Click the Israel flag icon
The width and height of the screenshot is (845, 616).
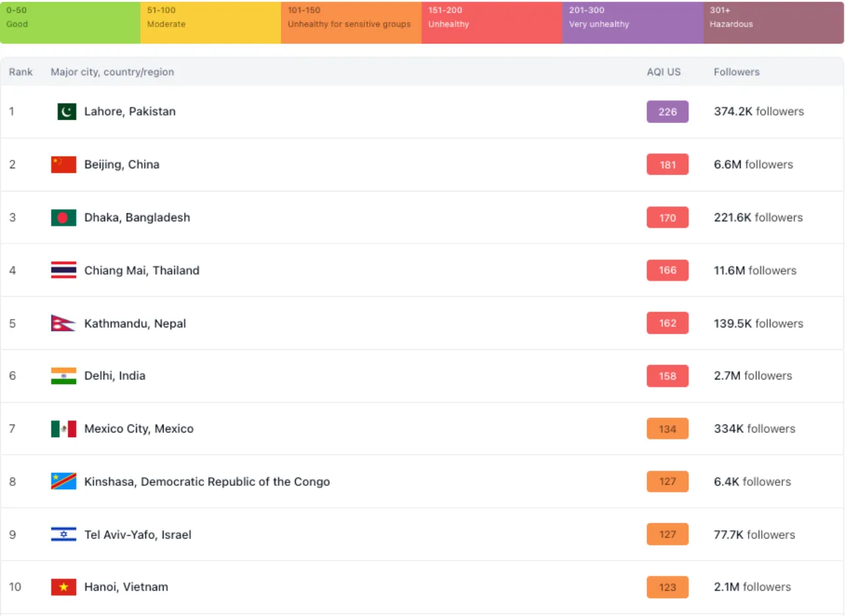(x=63, y=535)
